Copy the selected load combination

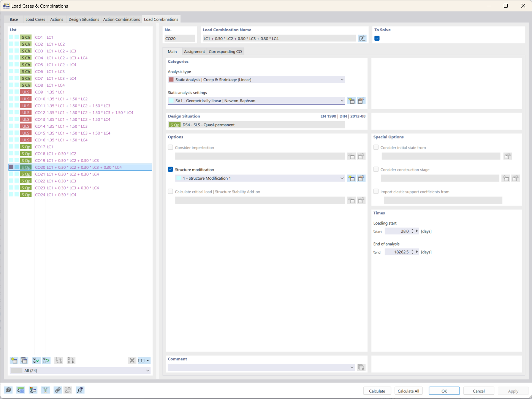pyautogui.click(x=24, y=360)
